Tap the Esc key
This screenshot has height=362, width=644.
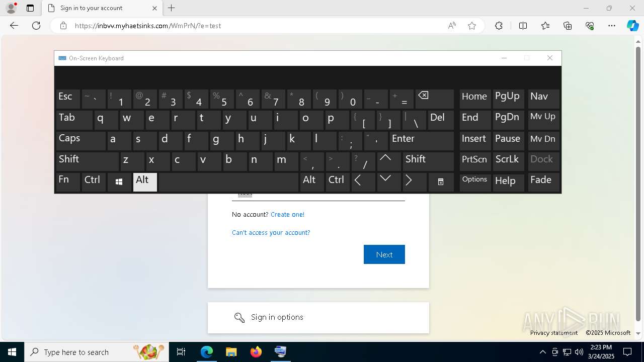click(68, 99)
